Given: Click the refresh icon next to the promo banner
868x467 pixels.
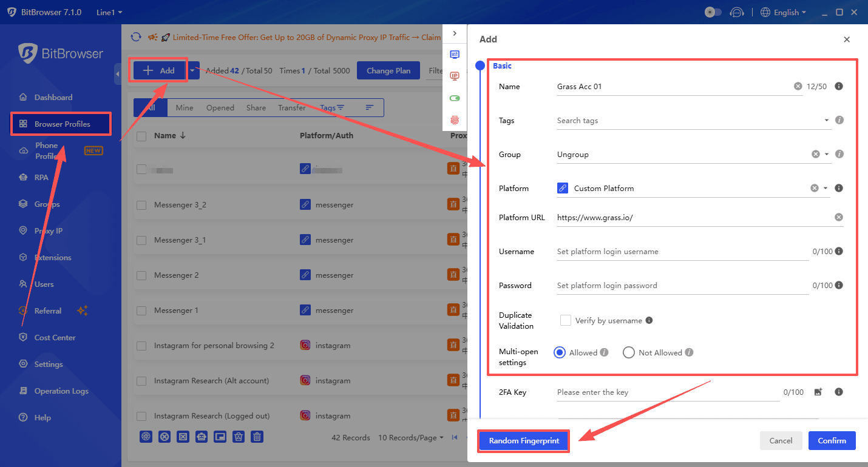Looking at the screenshot, I should [x=136, y=37].
